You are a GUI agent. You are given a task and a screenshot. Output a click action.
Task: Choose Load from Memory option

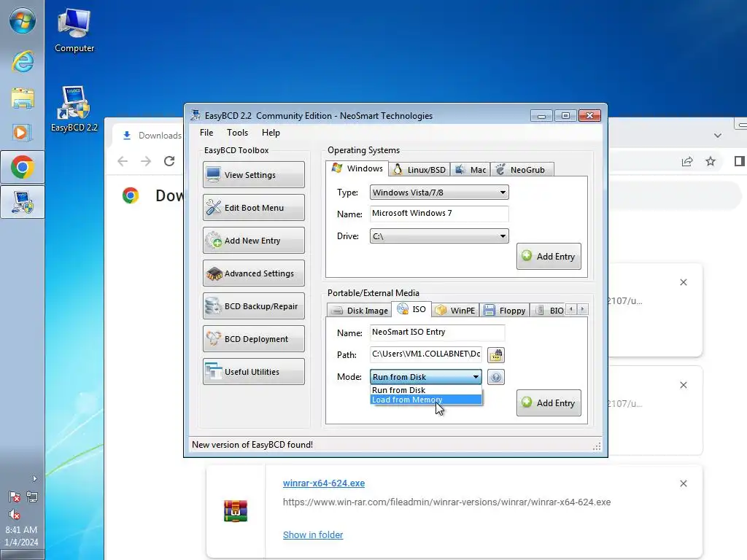pyautogui.click(x=426, y=400)
